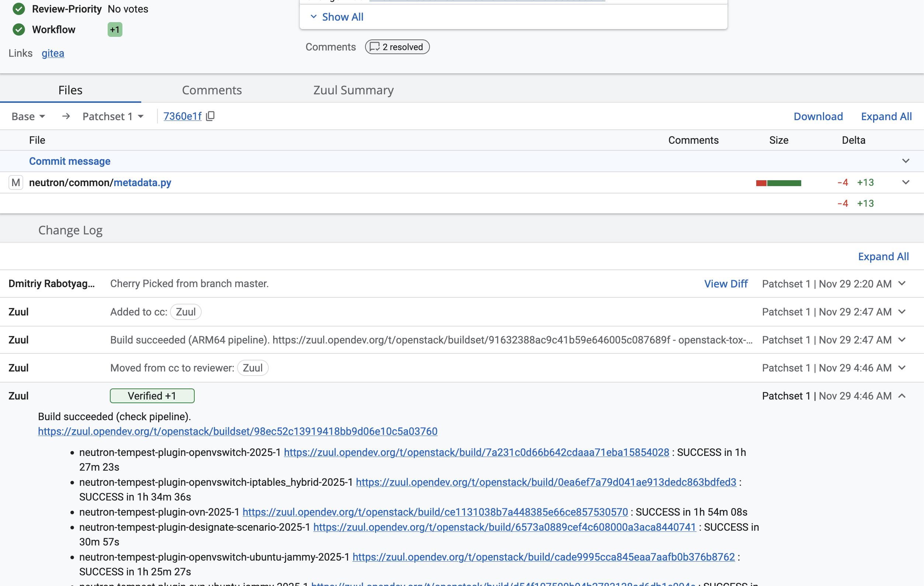
Task: Collapse the Verified +1 Zuul message
Action: coord(902,396)
